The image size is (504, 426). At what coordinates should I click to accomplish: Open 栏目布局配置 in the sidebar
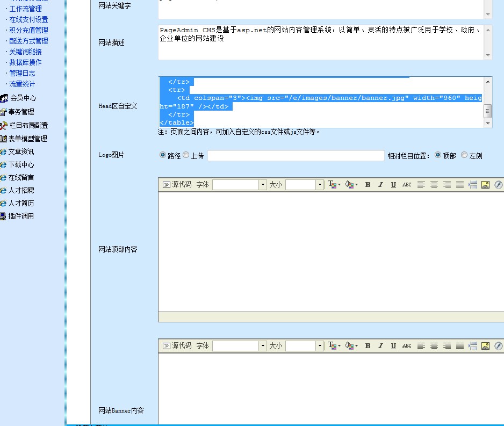28,125
